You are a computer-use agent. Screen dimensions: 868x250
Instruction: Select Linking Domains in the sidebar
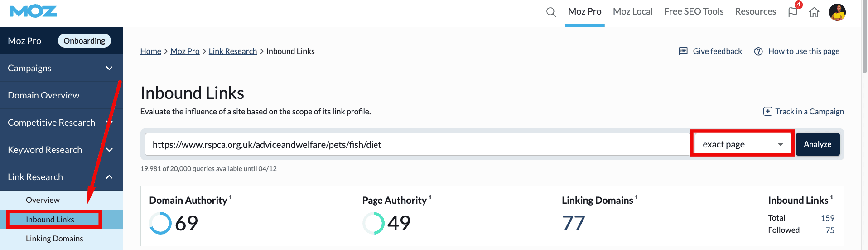(54, 239)
